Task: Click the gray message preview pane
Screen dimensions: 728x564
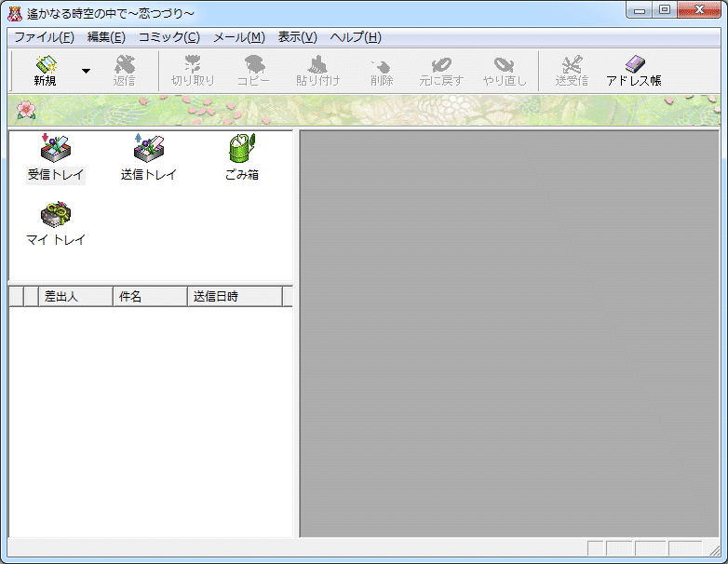Action: point(509,334)
